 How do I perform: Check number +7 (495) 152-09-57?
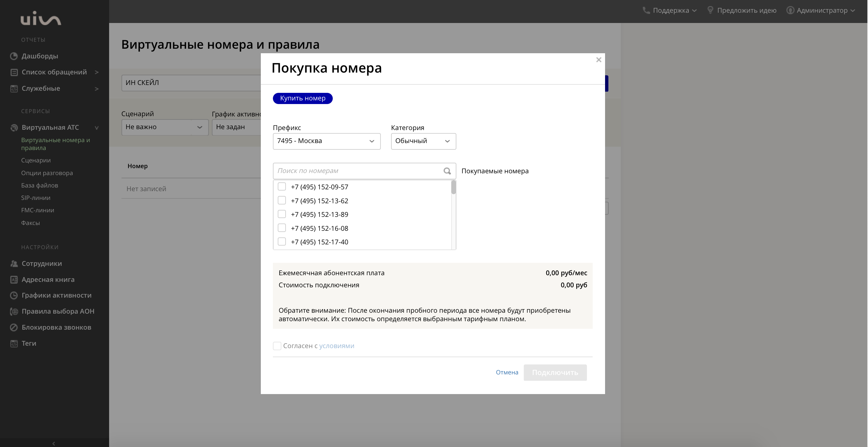coord(282,187)
